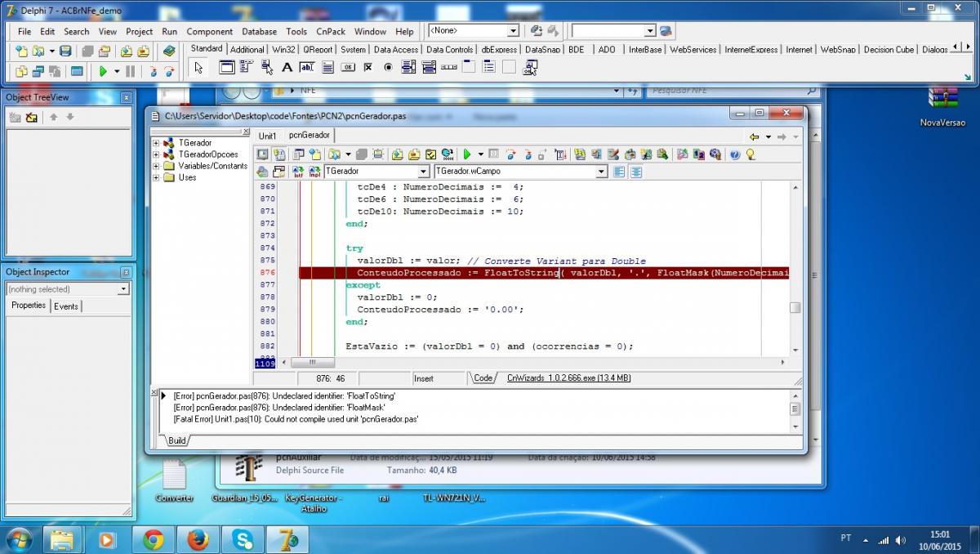Click the Save file toolbar icon
Viewport: 980px width, 554px height.
click(65, 51)
